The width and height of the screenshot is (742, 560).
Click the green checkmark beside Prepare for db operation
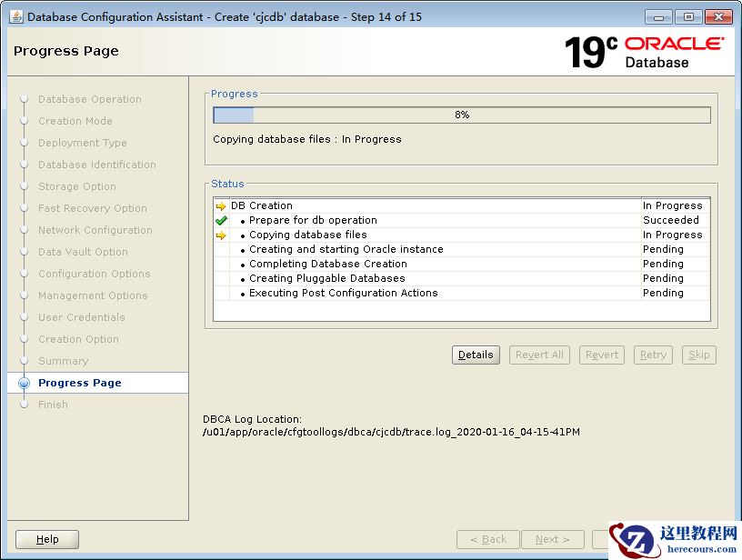pyautogui.click(x=221, y=220)
